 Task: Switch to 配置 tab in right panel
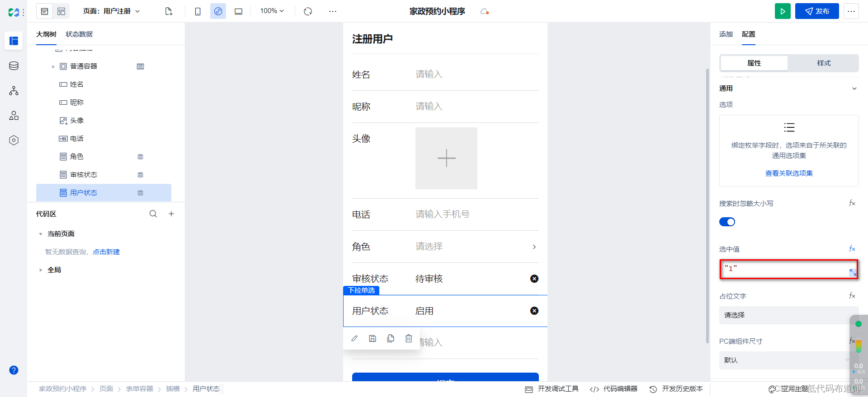pos(749,34)
